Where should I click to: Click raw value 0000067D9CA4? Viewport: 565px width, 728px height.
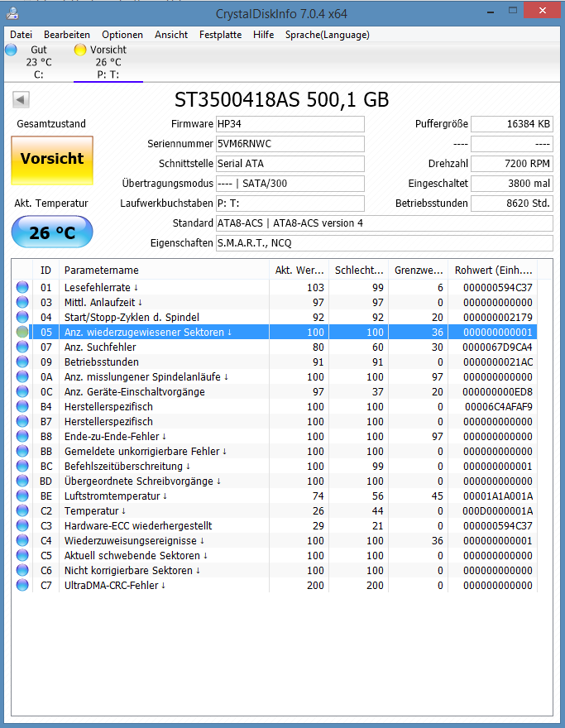coord(497,347)
